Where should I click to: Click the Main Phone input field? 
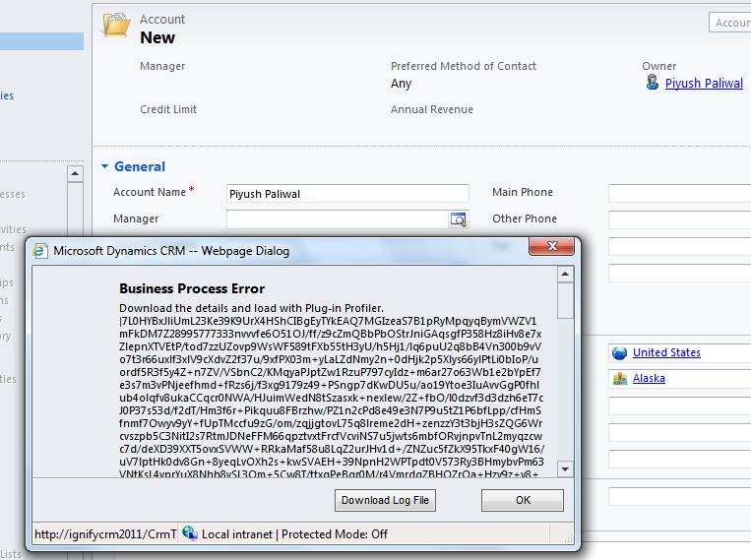click(x=679, y=194)
